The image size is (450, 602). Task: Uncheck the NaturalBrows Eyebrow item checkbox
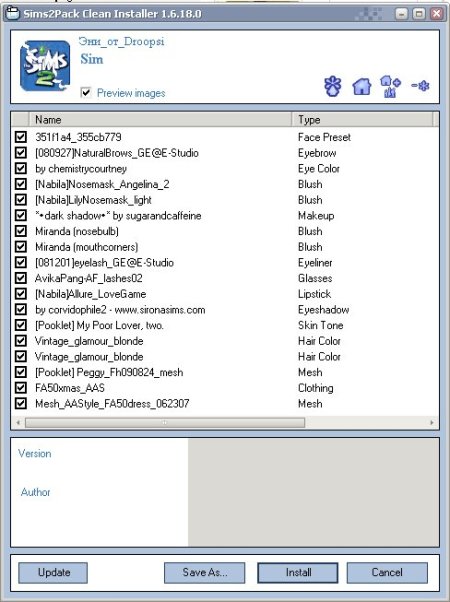pyautogui.click(x=21, y=153)
